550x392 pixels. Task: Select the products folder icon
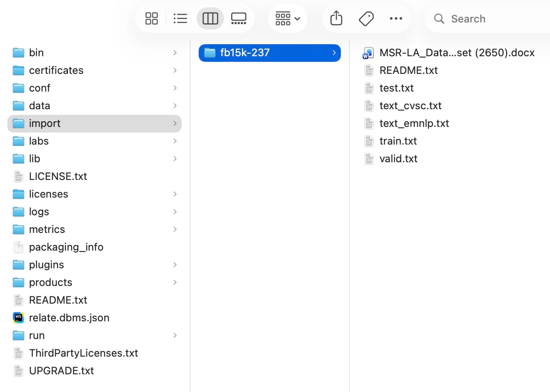pos(18,282)
